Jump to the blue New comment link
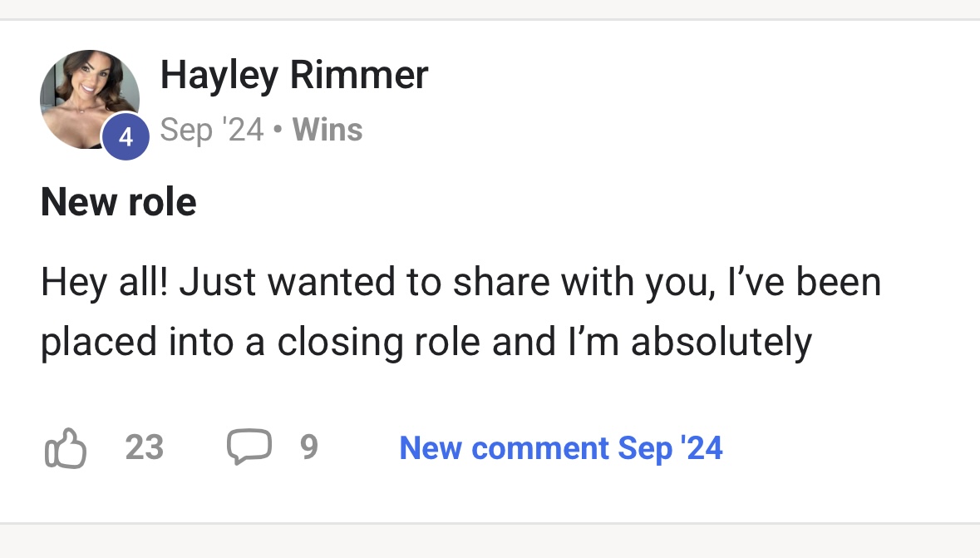The image size is (980, 558). (561, 448)
